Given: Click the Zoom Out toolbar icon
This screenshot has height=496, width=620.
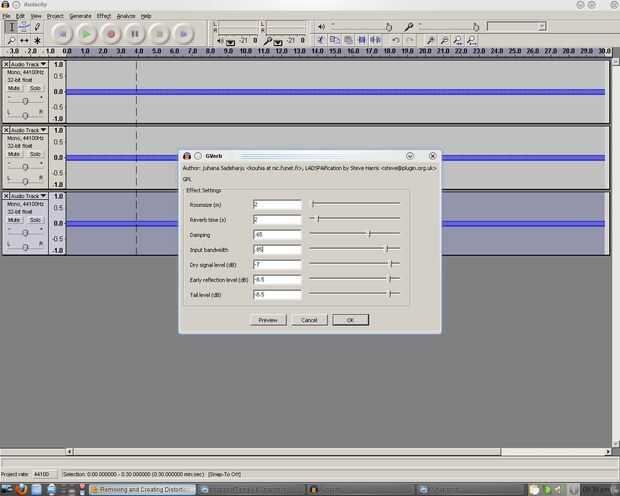Looking at the screenshot, I should tap(444, 40).
